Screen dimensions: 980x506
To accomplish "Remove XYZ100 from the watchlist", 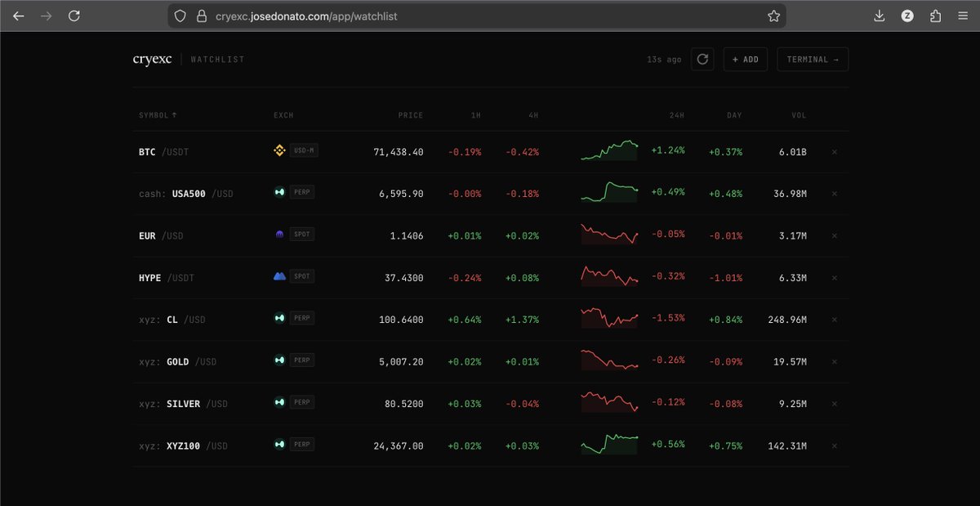I will (834, 446).
